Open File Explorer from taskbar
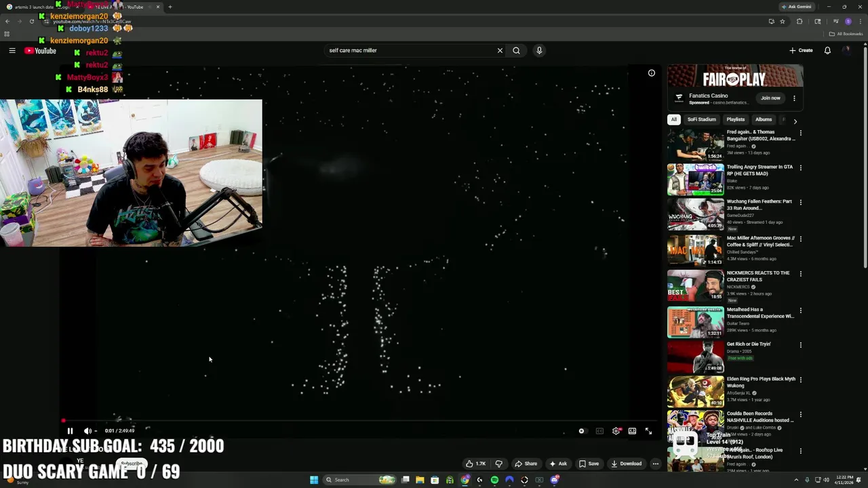Viewport: 868px width, 488px height. click(x=420, y=480)
